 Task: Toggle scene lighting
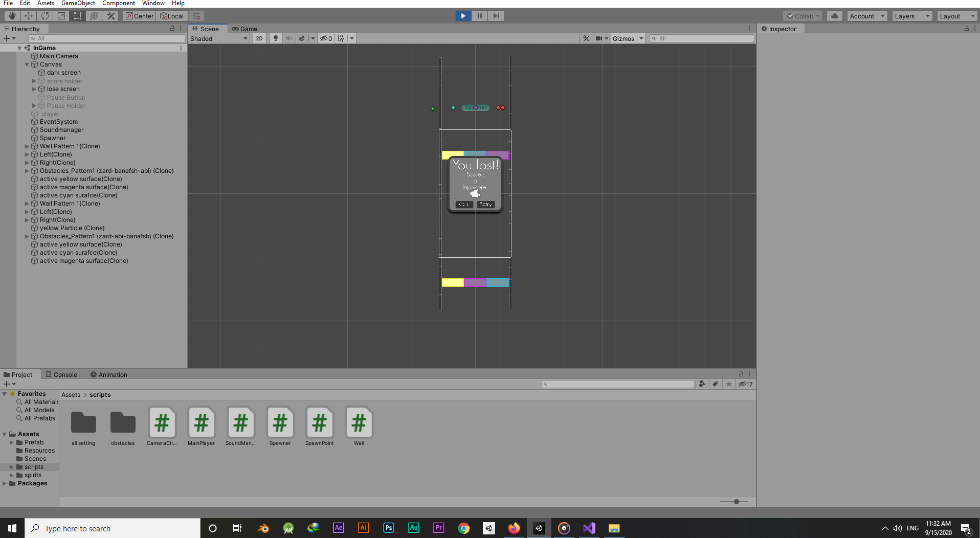pos(275,38)
